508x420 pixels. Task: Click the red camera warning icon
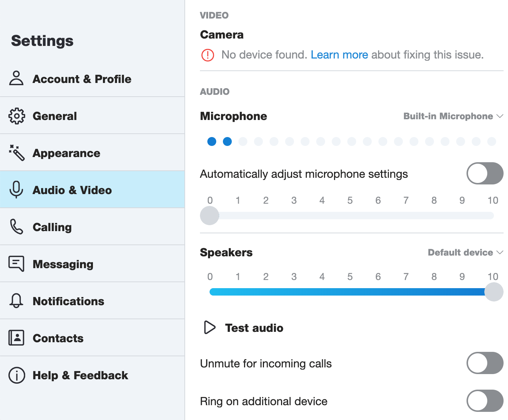coord(208,55)
